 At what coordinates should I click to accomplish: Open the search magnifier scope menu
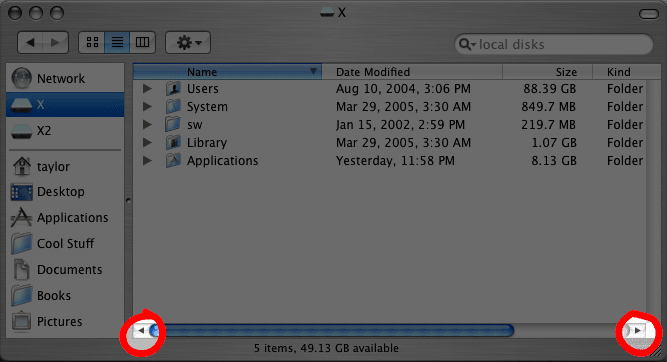tap(467, 44)
